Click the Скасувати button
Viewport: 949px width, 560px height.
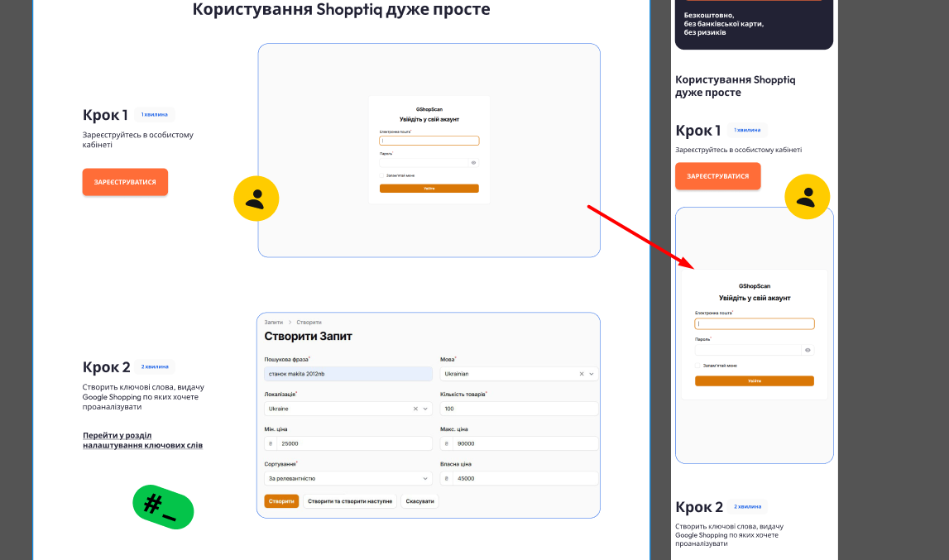(x=420, y=501)
